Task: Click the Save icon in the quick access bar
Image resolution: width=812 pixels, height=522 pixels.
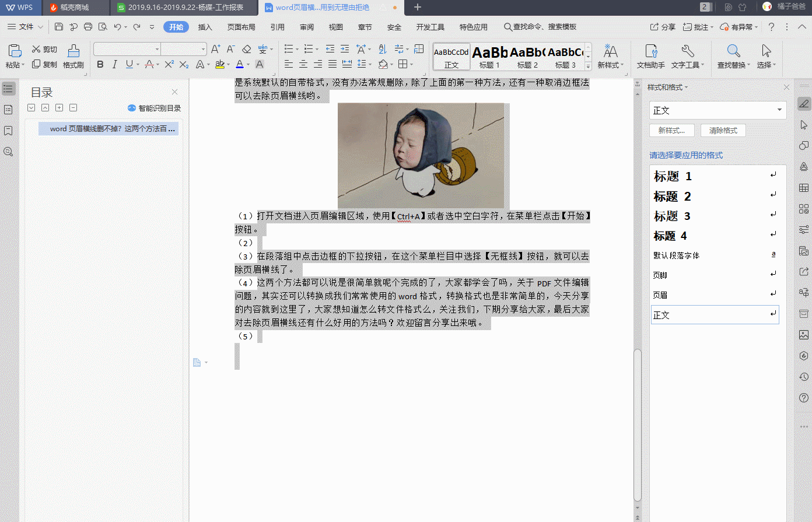Action: pyautogui.click(x=58, y=27)
